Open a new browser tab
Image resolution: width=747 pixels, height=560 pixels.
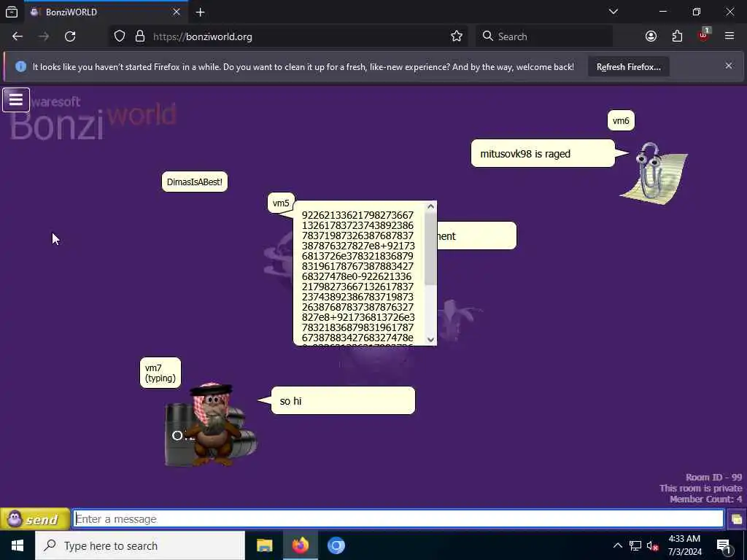tap(200, 12)
